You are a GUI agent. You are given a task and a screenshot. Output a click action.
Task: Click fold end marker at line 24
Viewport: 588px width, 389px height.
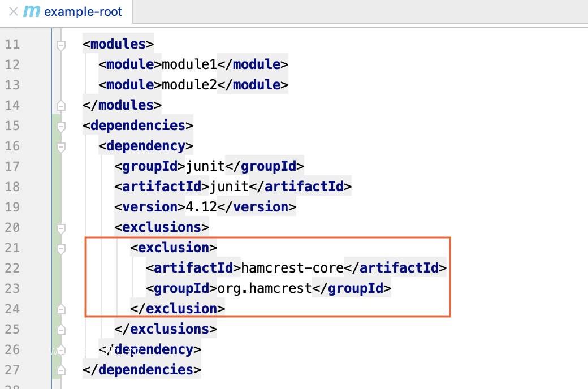point(60,309)
